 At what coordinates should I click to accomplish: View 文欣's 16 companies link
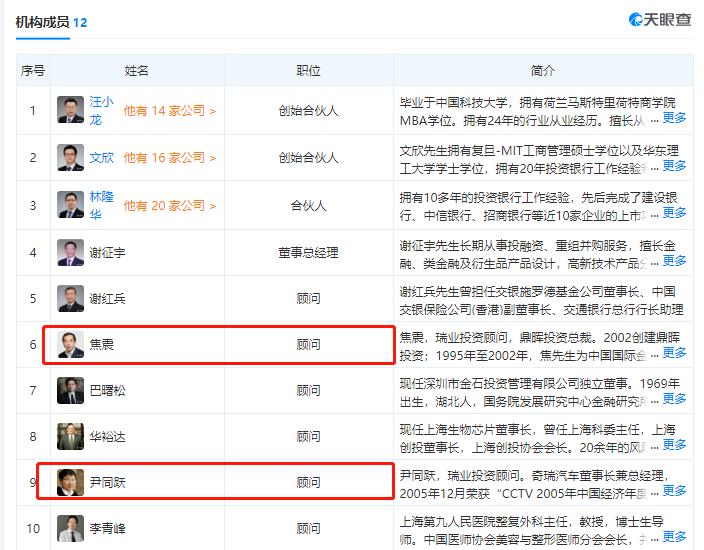click(170, 158)
